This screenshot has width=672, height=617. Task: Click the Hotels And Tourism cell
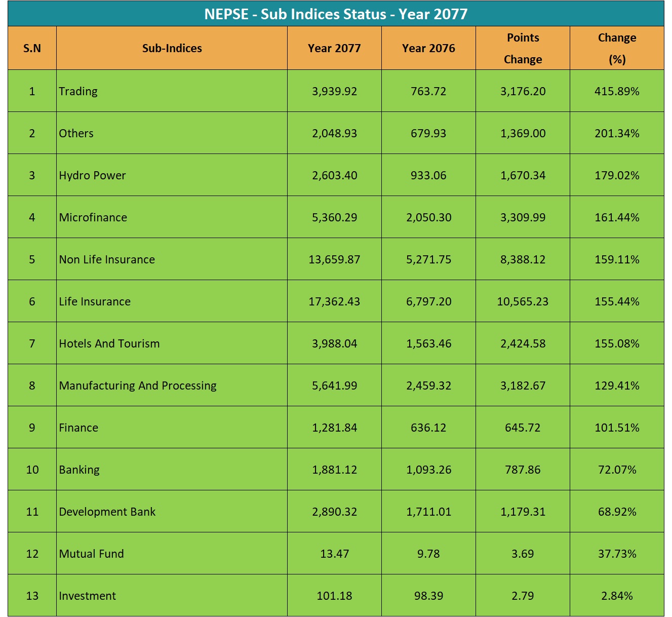pos(109,343)
